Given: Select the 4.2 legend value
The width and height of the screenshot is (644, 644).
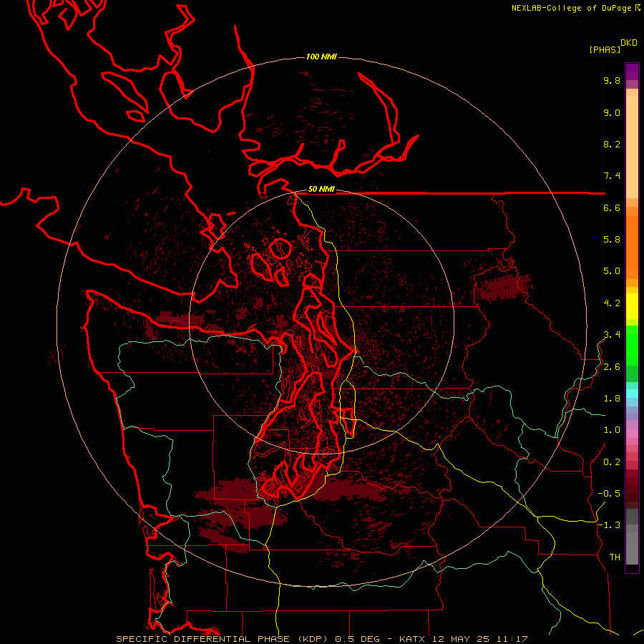Looking at the screenshot, I should pyautogui.click(x=612, y=303).
